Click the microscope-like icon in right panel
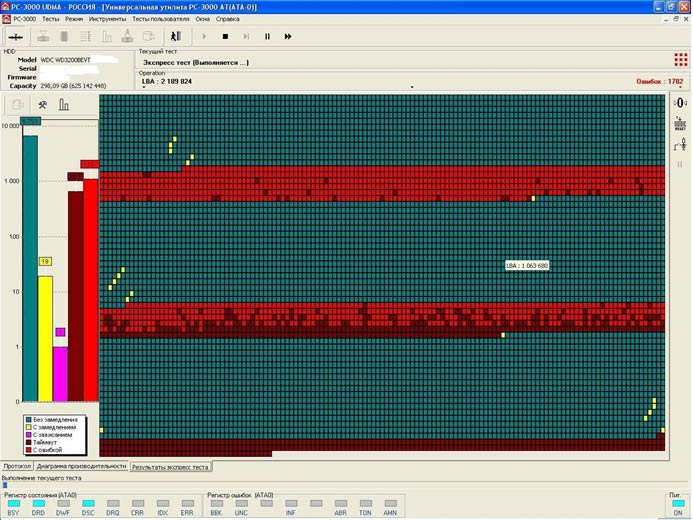This screenshot has height=520, width=693. pos(680,144)
